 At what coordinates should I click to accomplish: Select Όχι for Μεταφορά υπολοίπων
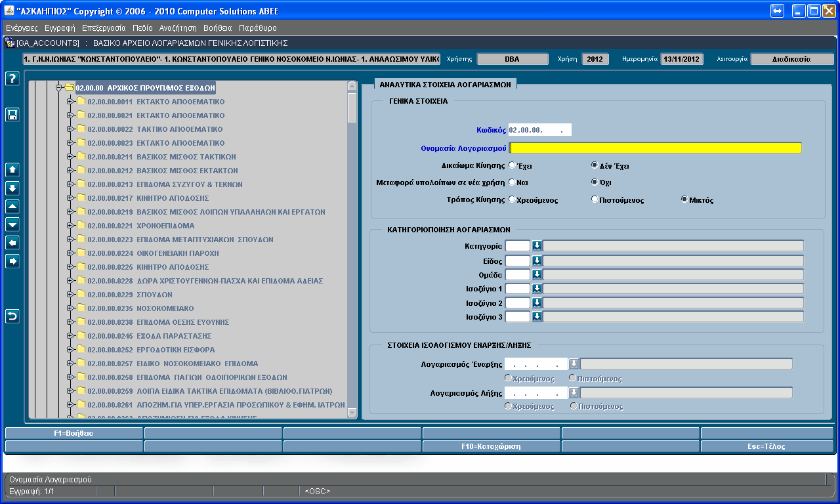pyautogui.click(x=595, y=182)
